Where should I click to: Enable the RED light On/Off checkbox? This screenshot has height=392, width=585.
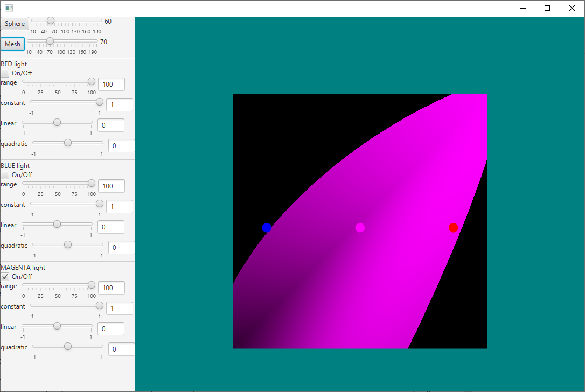pyautogui.click(x=5, y=73)
